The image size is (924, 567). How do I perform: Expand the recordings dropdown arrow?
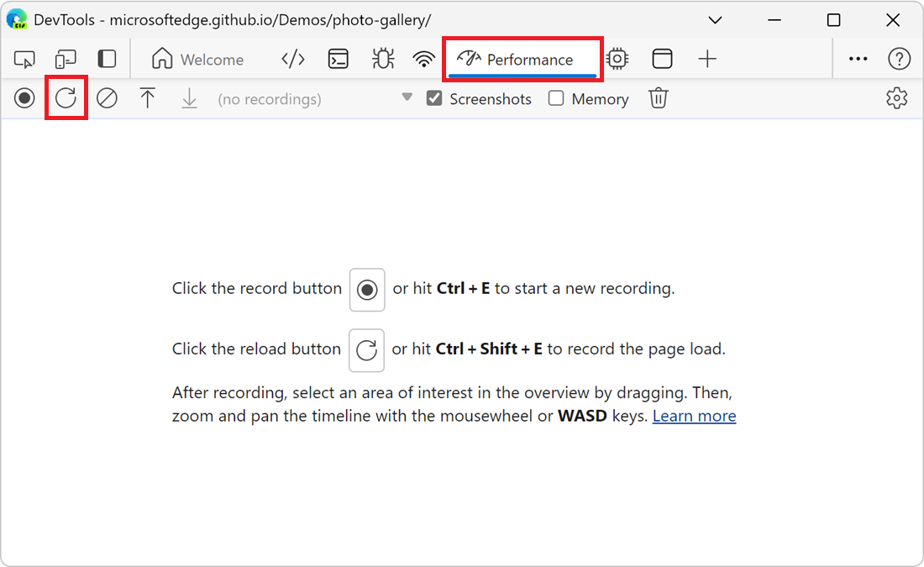407,98
